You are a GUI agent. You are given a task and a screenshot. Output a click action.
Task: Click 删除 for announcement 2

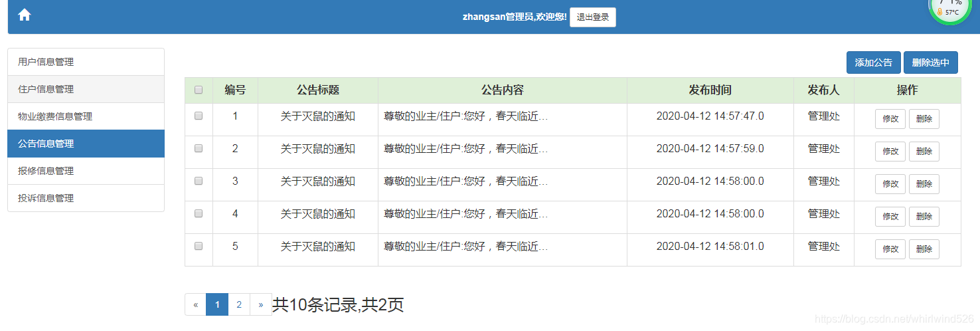924,152
